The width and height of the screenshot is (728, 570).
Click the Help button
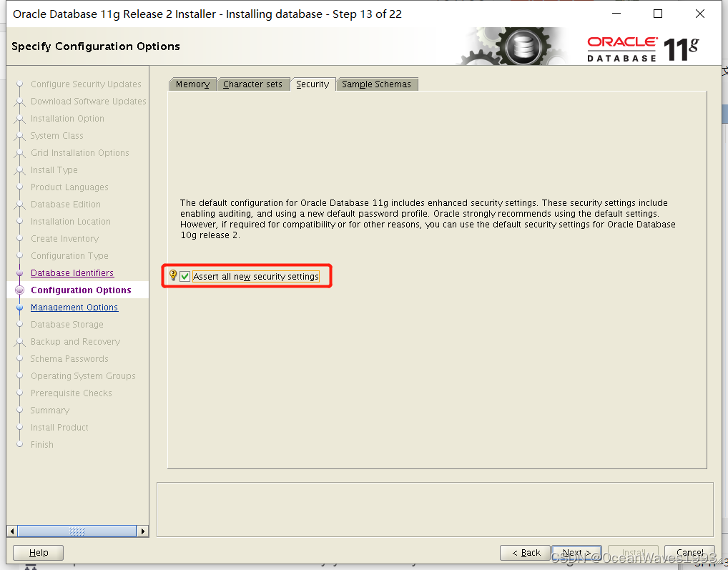(x=38, y=552)
